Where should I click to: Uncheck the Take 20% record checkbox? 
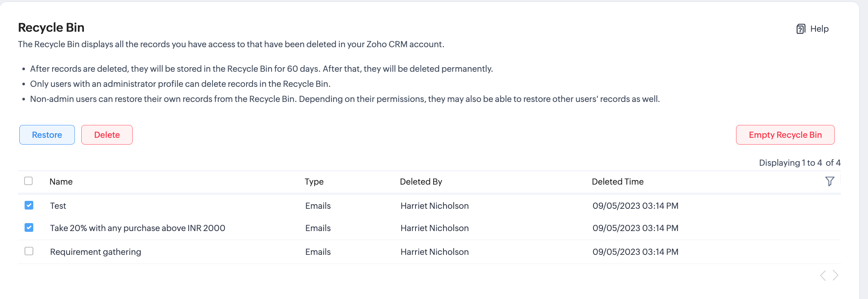coord(29,228)
